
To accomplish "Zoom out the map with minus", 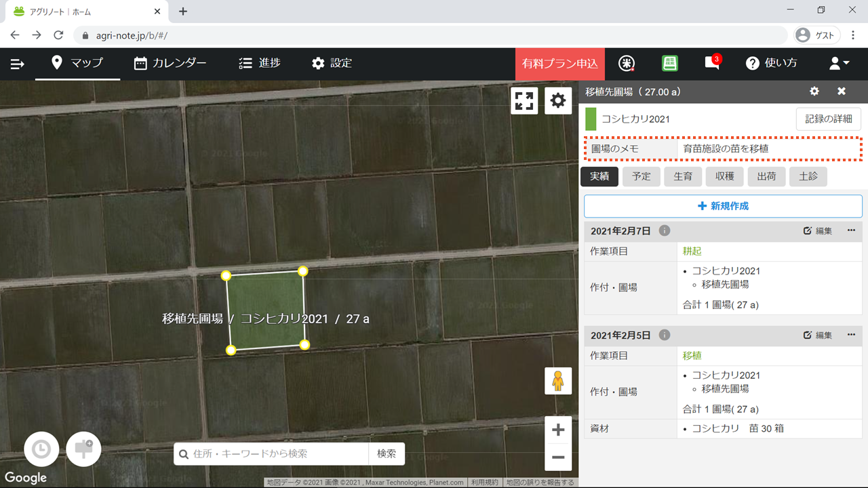I will point(558,457).
